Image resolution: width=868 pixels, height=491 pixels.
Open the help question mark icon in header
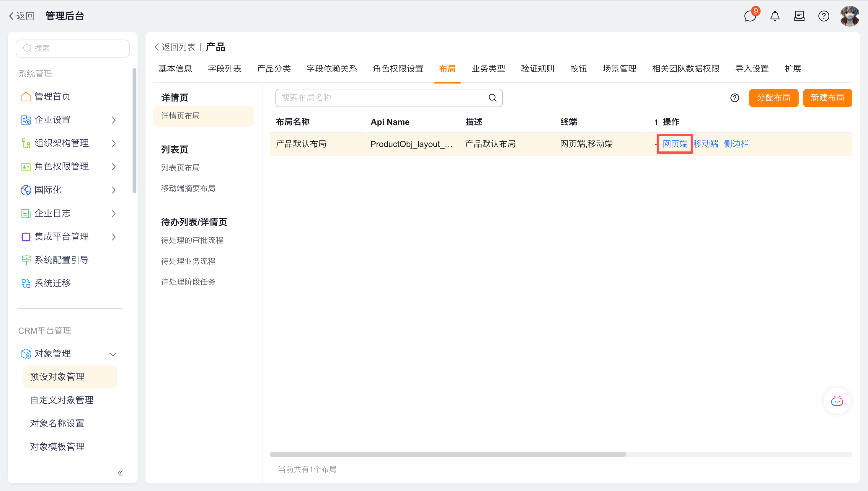coord(823,16)
